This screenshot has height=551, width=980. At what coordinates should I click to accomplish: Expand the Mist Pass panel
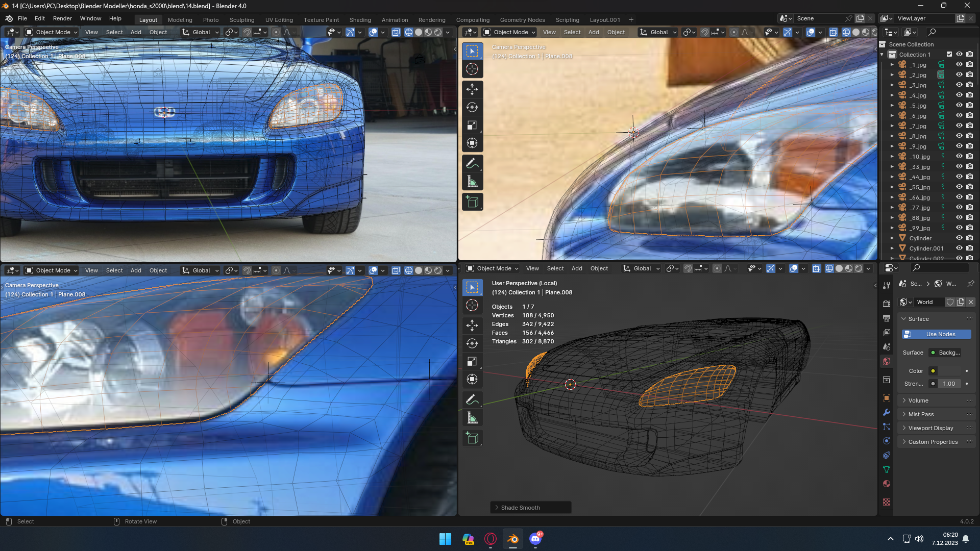tap(921, 414)
